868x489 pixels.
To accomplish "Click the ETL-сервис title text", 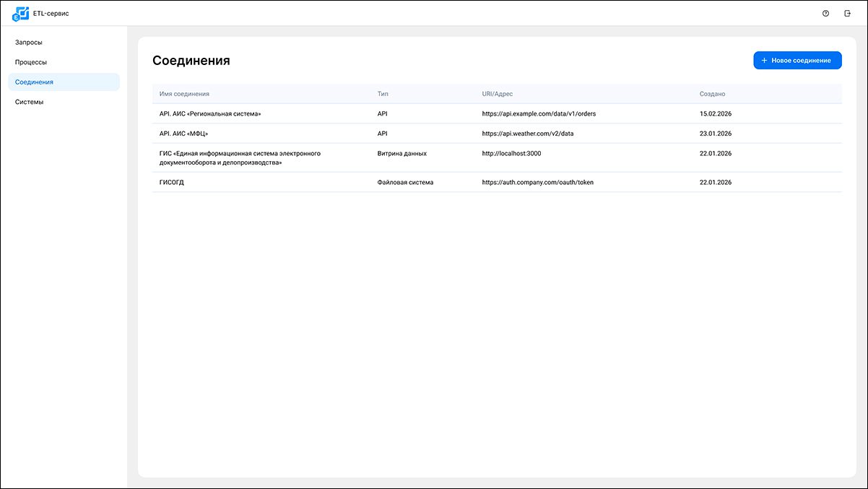I will point(56,14).
